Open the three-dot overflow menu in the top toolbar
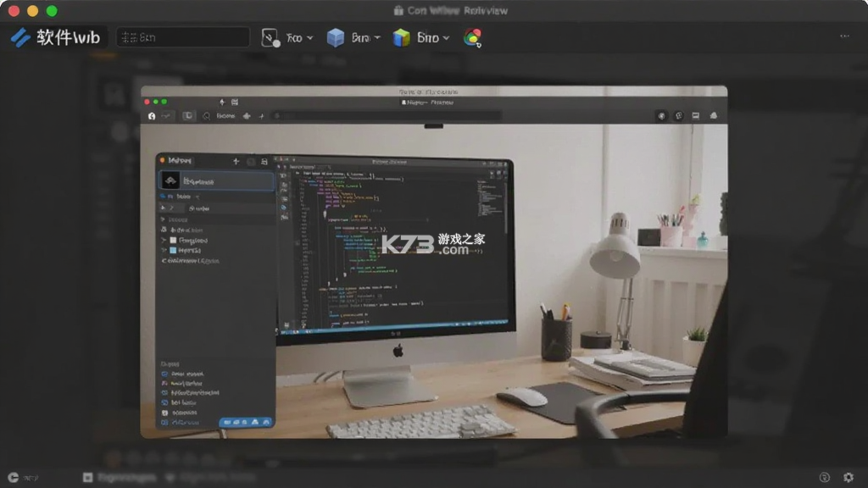Screen dimensions: 868x488 tap(845, 36)
